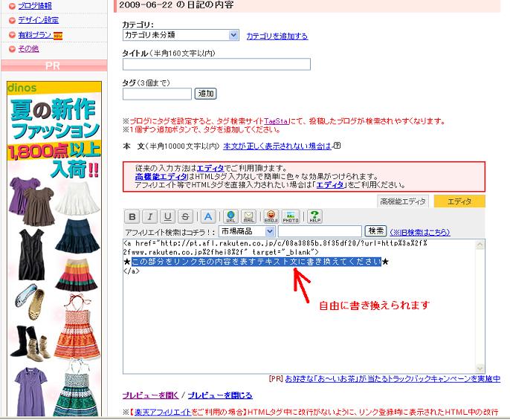The height and width of the screenshot is (420, 510).
Task: Open the その他 sidebar menu
Action: (x=28, y=49)
